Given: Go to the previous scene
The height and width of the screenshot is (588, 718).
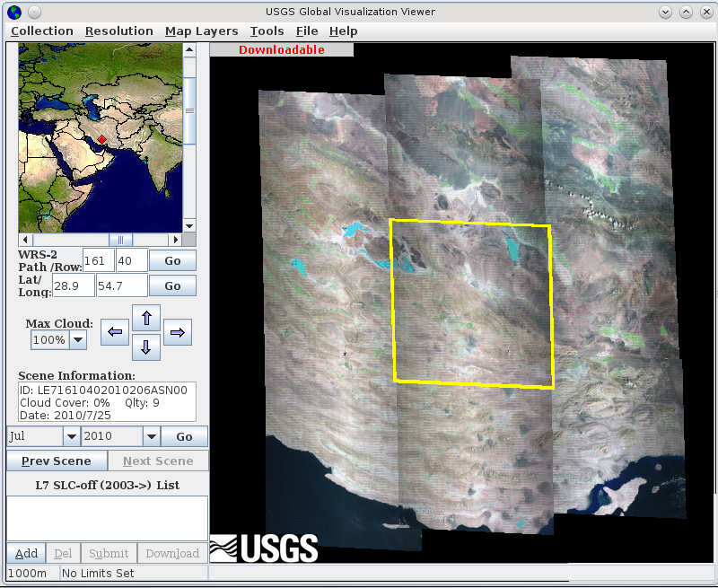Looking at the screenshot, I should click(x=57, y=461).
